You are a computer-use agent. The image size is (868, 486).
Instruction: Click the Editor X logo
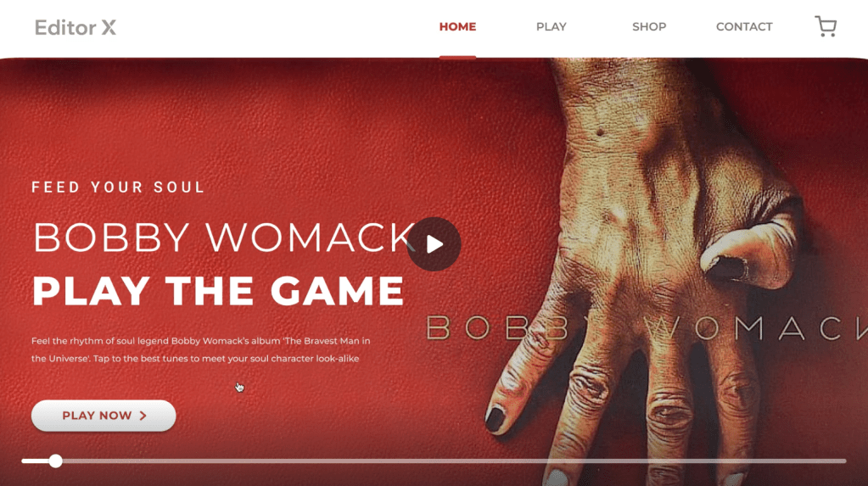pos(76,27)
